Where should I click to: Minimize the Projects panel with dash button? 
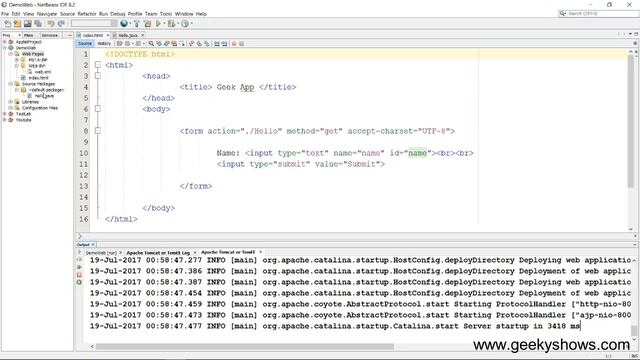[x=69, y=36]
